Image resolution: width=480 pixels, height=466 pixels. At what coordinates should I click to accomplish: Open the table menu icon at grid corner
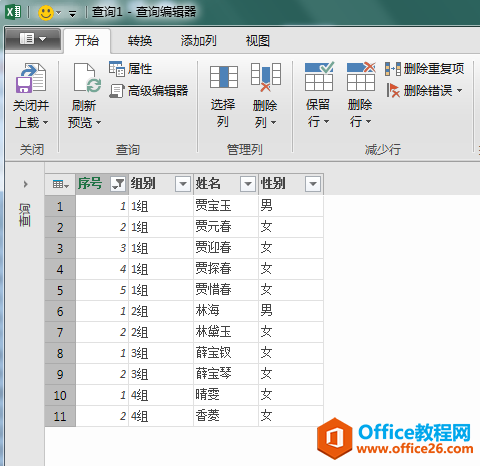click(x=60, y=184)
